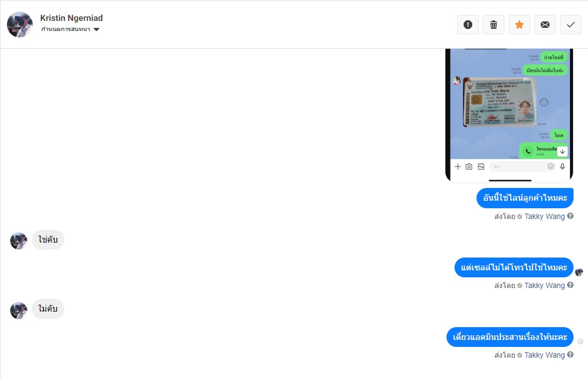Delete conversation with the trash icon
The image size is (588, 378).
pyautogui.click(x=494, y=25)
